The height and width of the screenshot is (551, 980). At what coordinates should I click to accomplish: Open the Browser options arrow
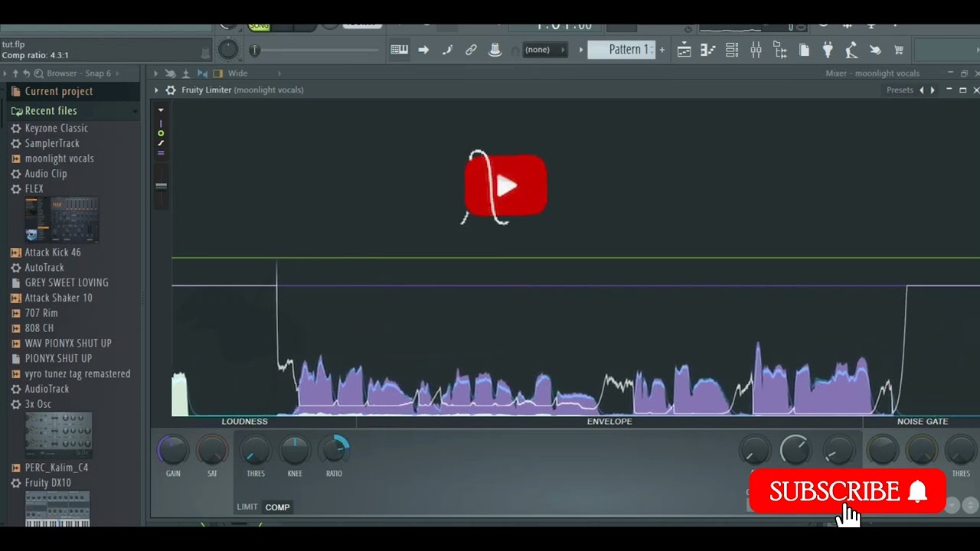(5, 73)
